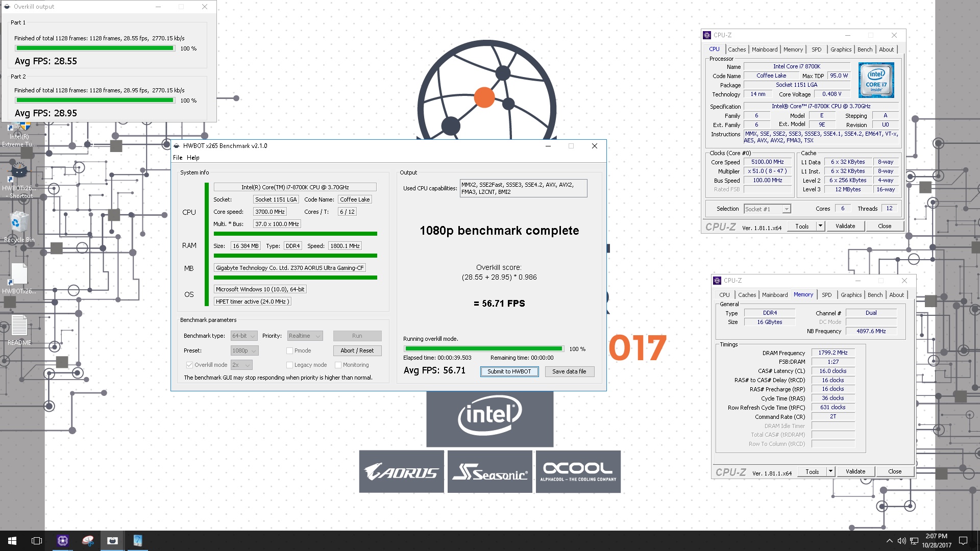Expand Tools arrow in upper CPU-Z window
This screenshot has height=551, width=980.
[x=820, y=226]
